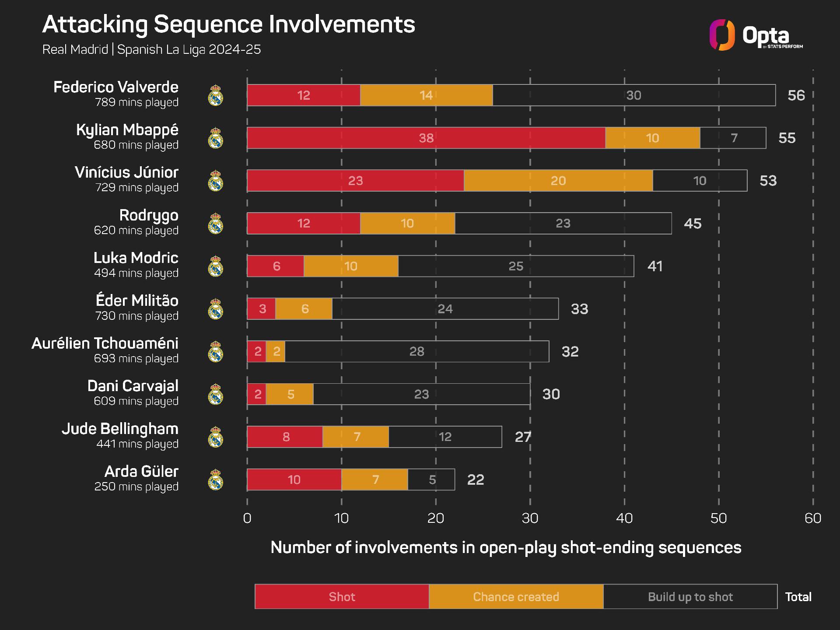Click the Total legend label
The image size is (840, 630).
pyautogui.click(x=798, y=597)
